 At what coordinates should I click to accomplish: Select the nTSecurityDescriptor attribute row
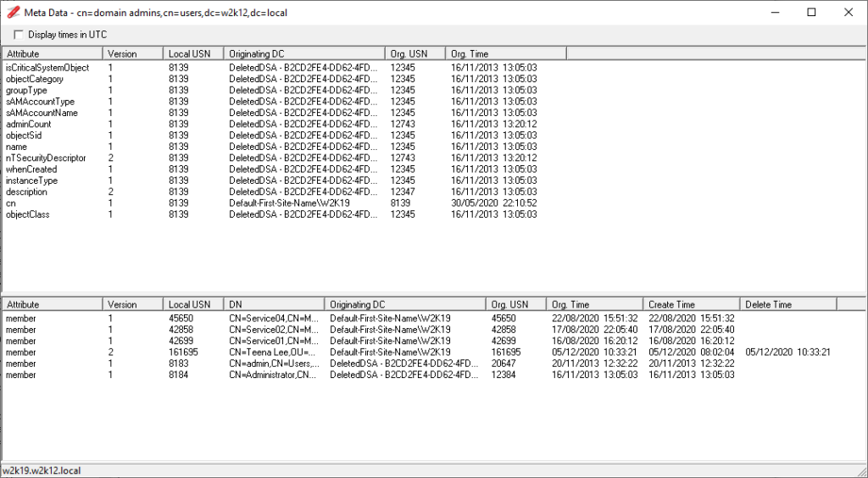285,158
